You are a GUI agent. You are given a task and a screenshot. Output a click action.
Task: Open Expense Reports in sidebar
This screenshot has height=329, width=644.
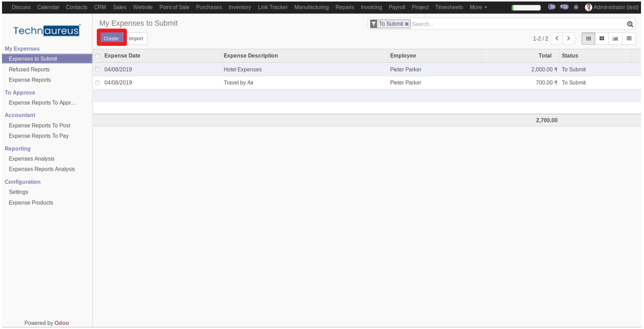pyautogui.click(x=30, y=80)
